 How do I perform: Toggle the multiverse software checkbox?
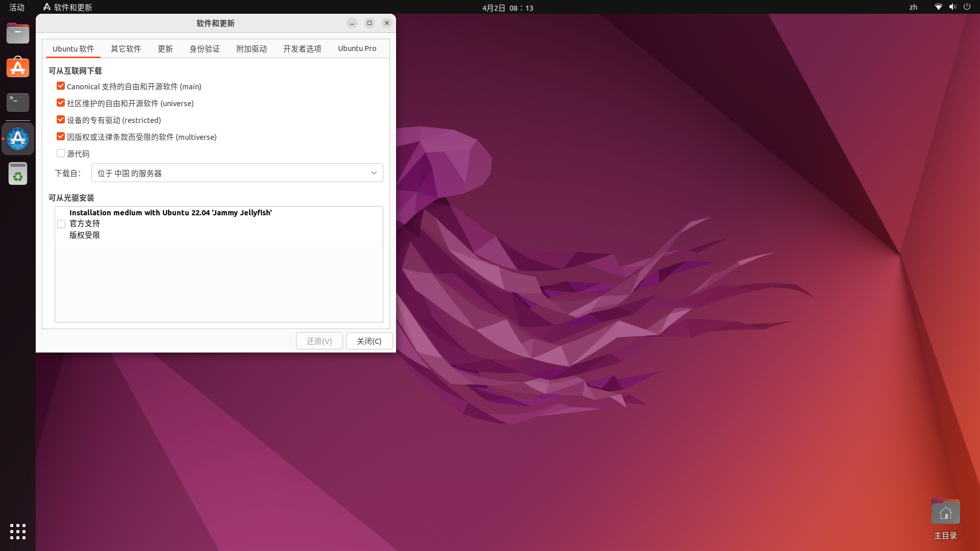point(61,137)
